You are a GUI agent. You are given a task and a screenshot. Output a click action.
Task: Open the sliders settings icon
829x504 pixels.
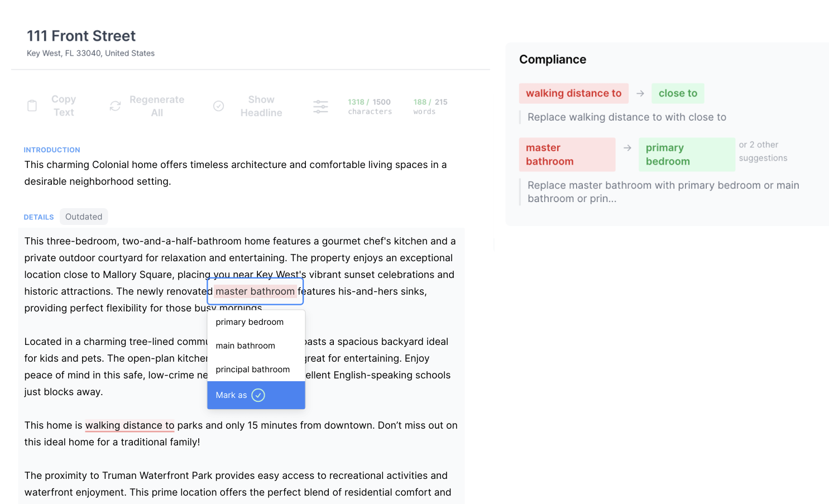320,107
